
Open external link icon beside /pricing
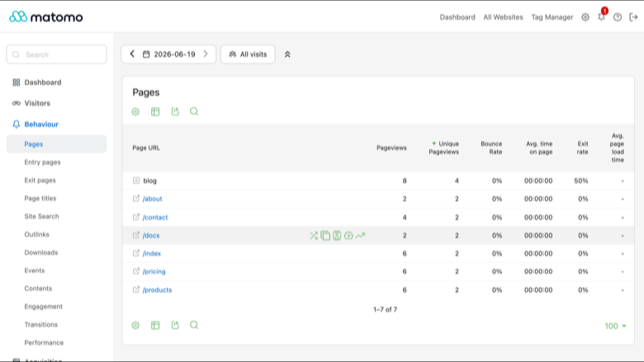(136, 271)
